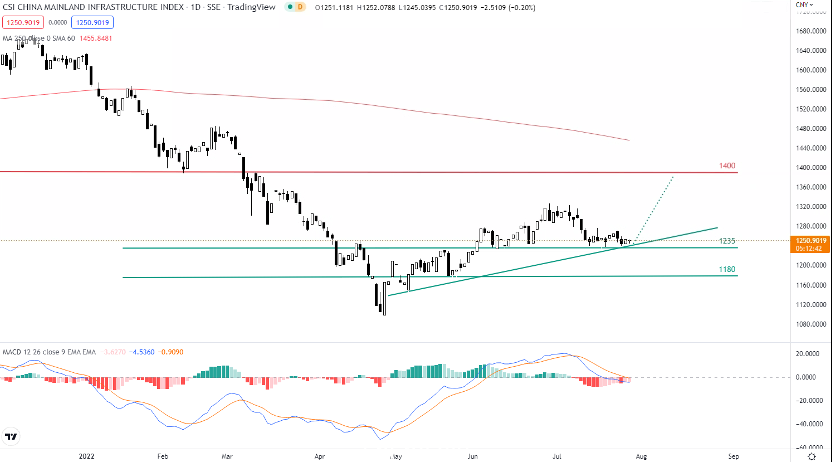Click the orange D data badge

coord(300,7)
